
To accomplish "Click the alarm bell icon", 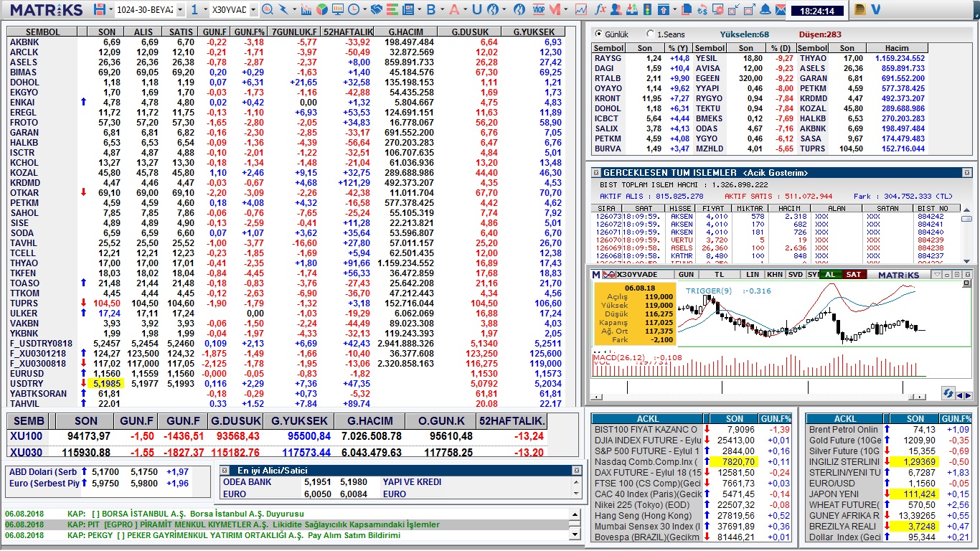I will (x=765, y=9).
